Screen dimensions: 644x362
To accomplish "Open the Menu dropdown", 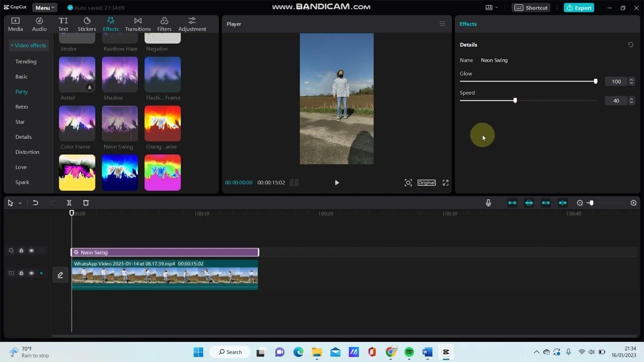I will [x=45, y=8].
